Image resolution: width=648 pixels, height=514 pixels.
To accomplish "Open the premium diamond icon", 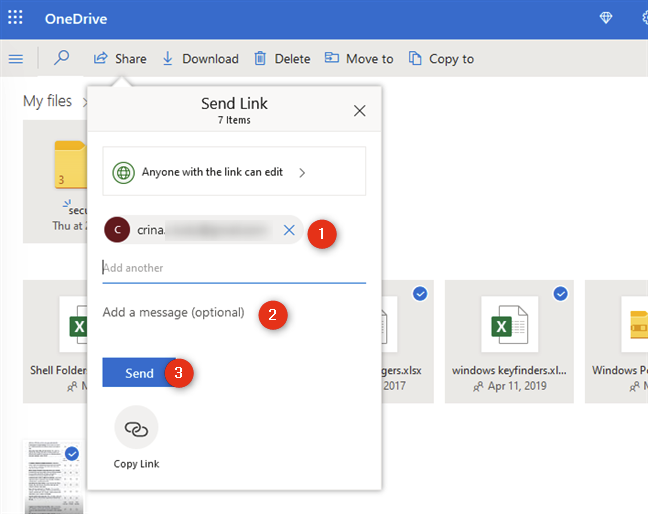I will coord(605,18).
